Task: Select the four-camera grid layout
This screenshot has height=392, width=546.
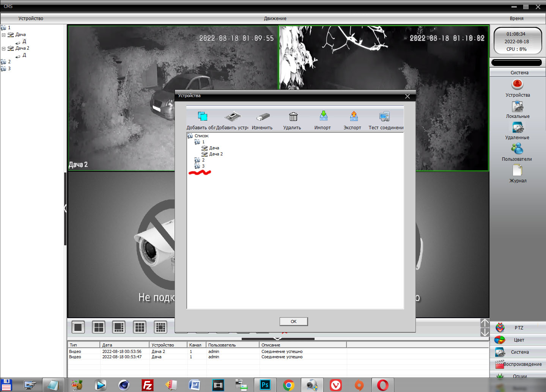Action: pos(99,327)
